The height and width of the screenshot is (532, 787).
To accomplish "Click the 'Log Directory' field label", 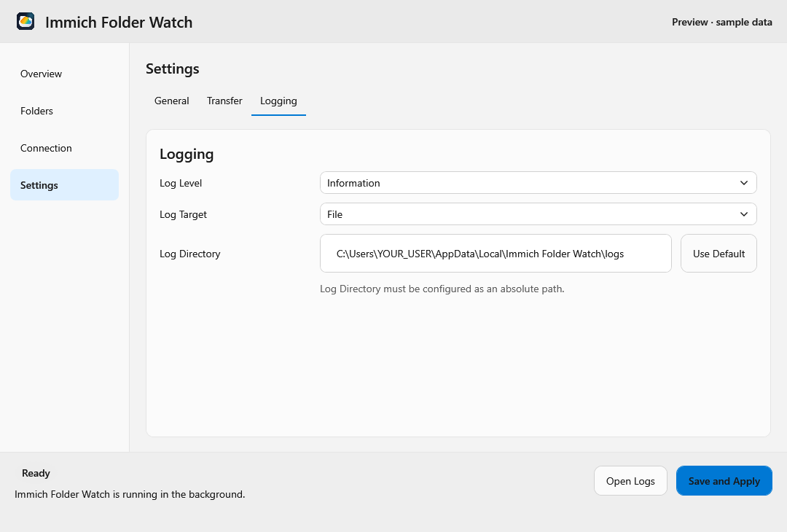I will pyautogui.click(x=189, y=254).
